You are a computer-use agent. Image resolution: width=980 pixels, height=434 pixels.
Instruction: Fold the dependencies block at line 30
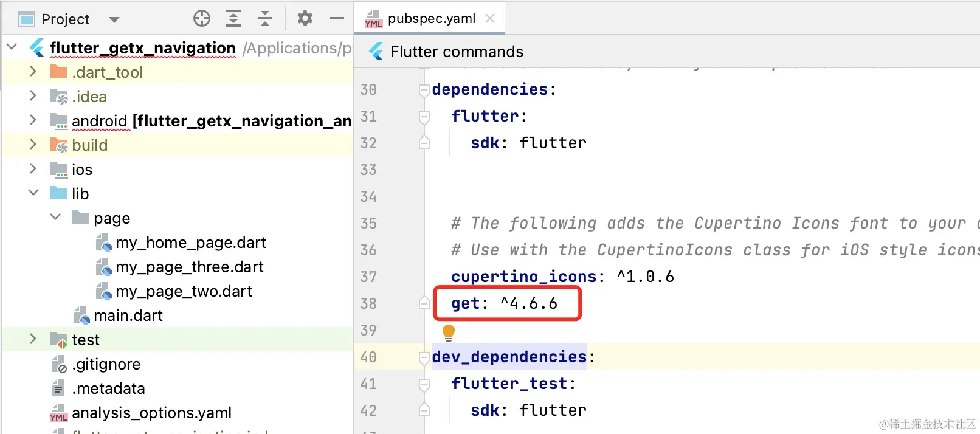[x=424, y=90]
